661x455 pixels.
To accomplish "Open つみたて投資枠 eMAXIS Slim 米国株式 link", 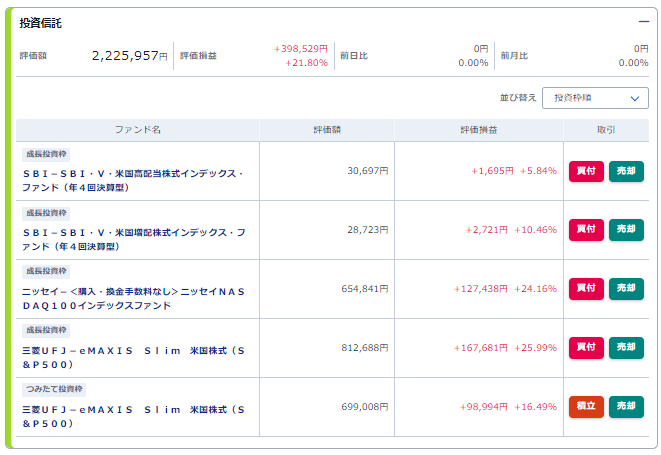I will tap(133, 417).
